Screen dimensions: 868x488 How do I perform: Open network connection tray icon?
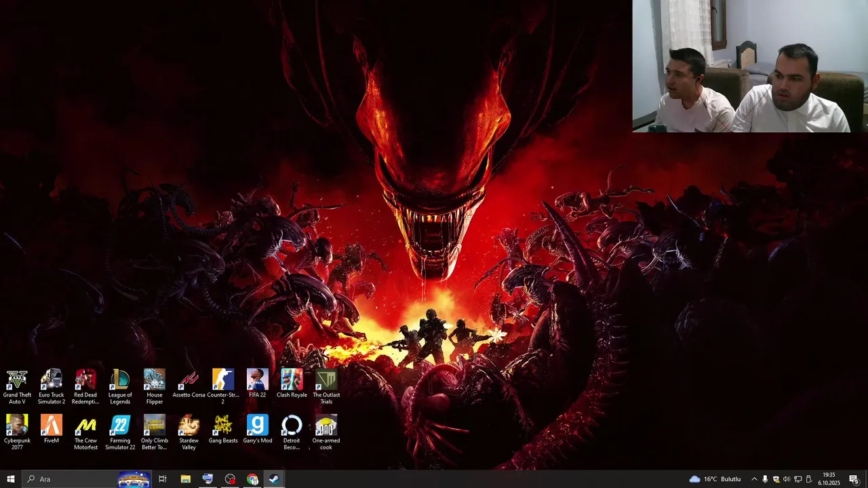point(797,479)
